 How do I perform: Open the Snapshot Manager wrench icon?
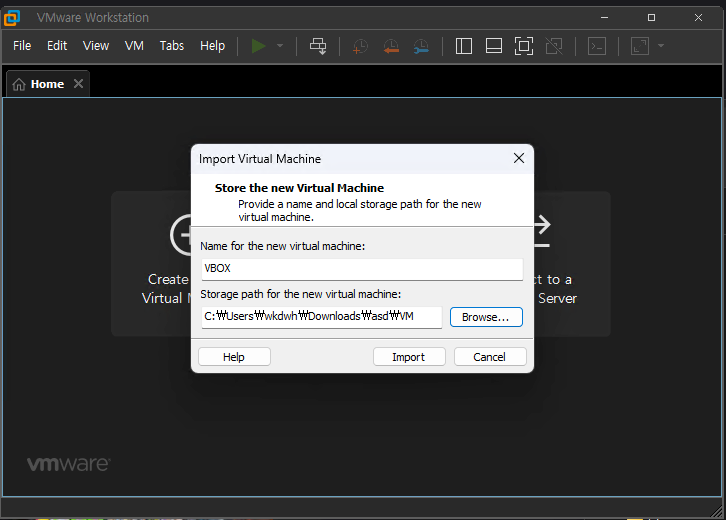click(x=421, y=46)
